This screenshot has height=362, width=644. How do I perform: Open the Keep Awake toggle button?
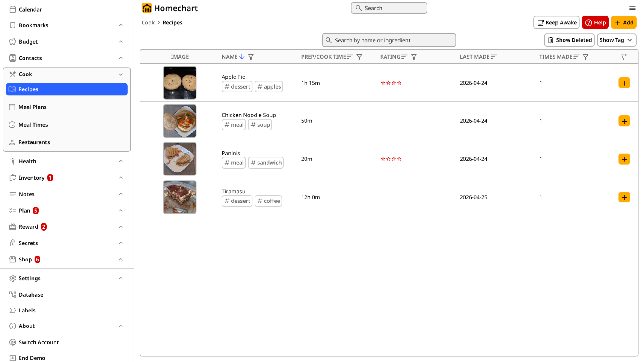[x=556, y=22]
